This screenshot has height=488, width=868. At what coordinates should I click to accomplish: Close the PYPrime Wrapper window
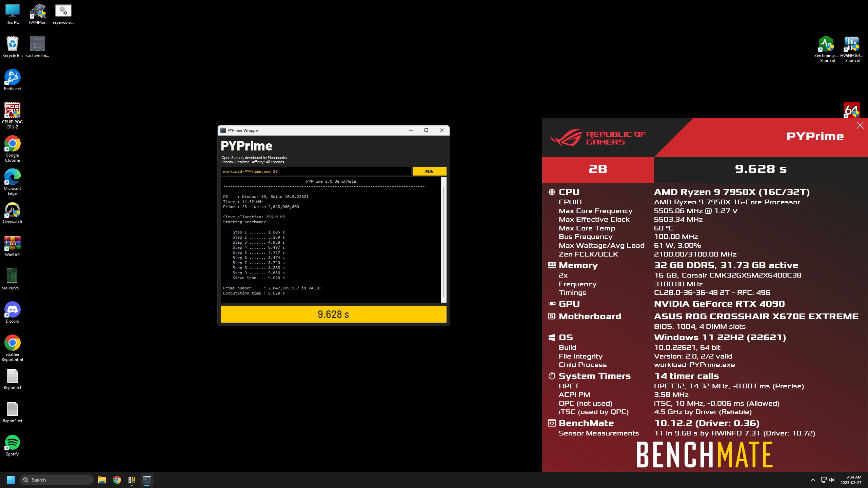441,130
